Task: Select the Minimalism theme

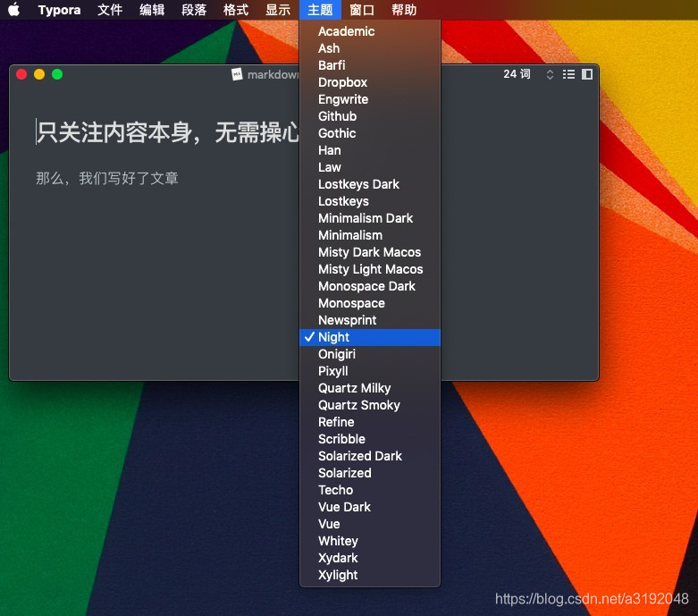Action: 370,235
